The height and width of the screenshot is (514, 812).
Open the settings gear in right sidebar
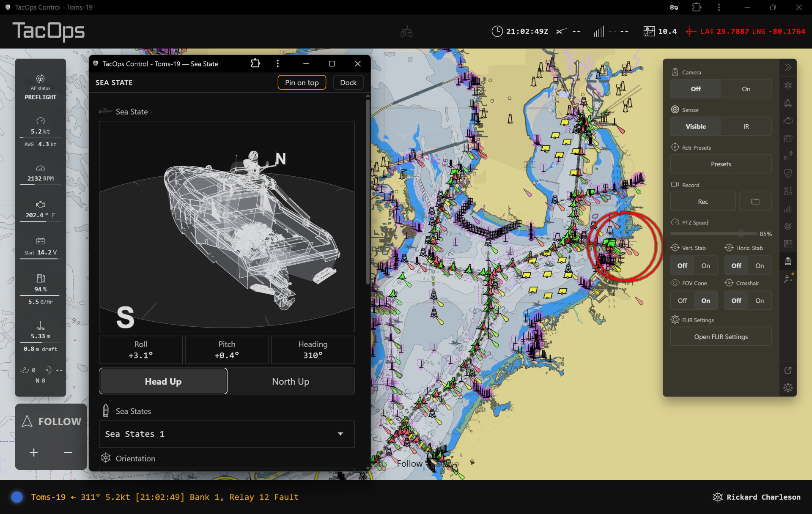point(788,388)
